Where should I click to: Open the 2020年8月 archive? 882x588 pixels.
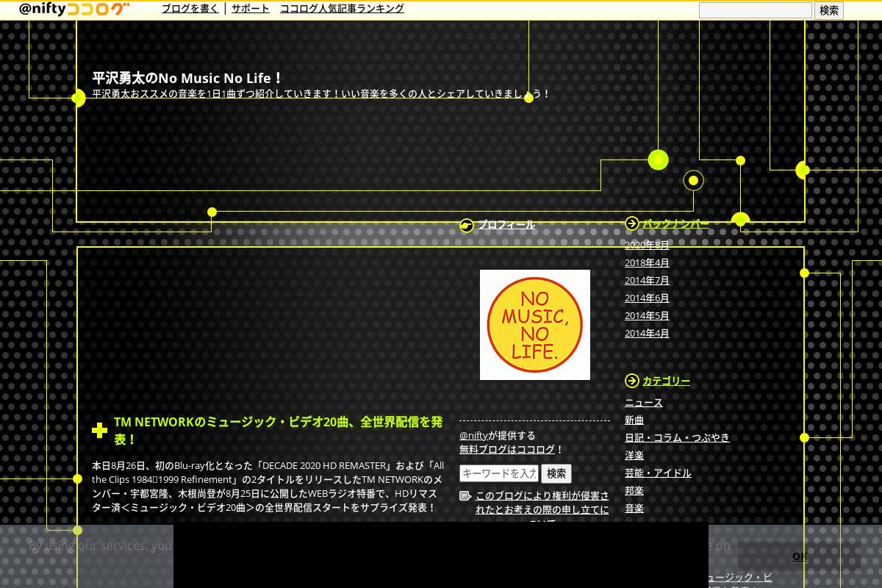tap(647, 245)
